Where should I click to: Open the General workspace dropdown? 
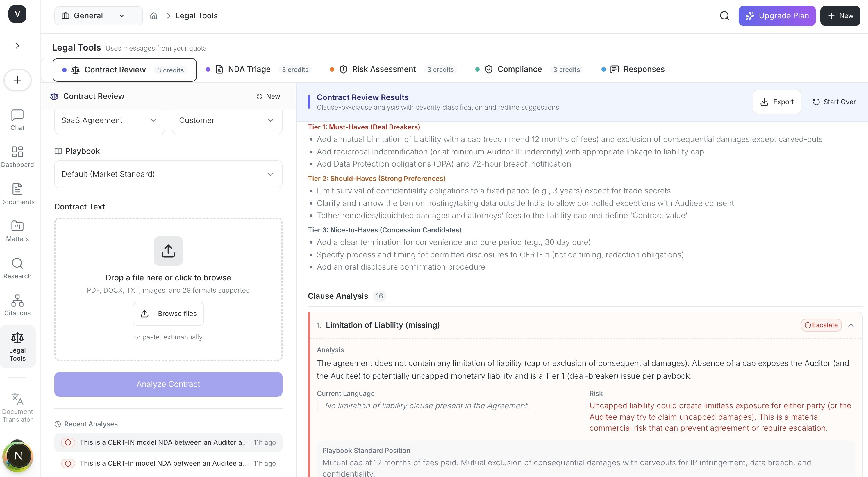[x=98, y=16]
